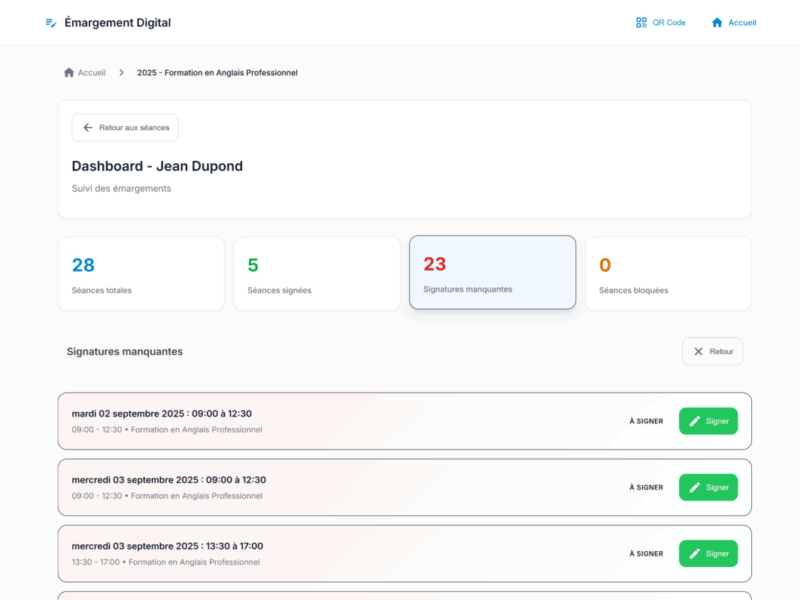800x600 pixels.
Task: Click the Émargement Digital logo icon
Action: pos(51,23)
